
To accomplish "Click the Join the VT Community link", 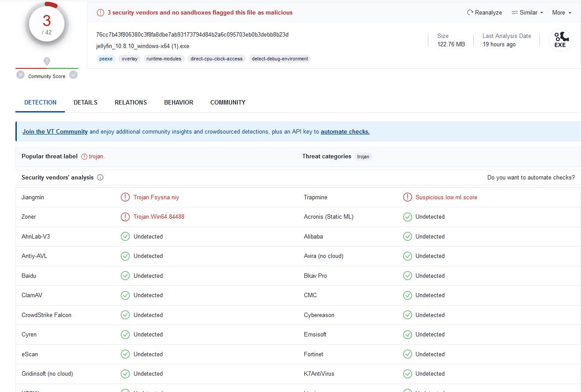I will click(x=55, y=131).
